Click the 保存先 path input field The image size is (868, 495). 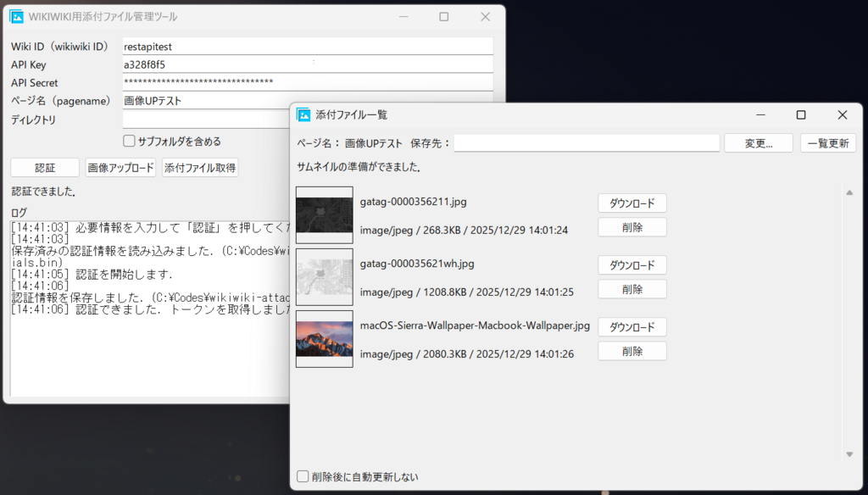pyautogui.click(x=587, y=143)
